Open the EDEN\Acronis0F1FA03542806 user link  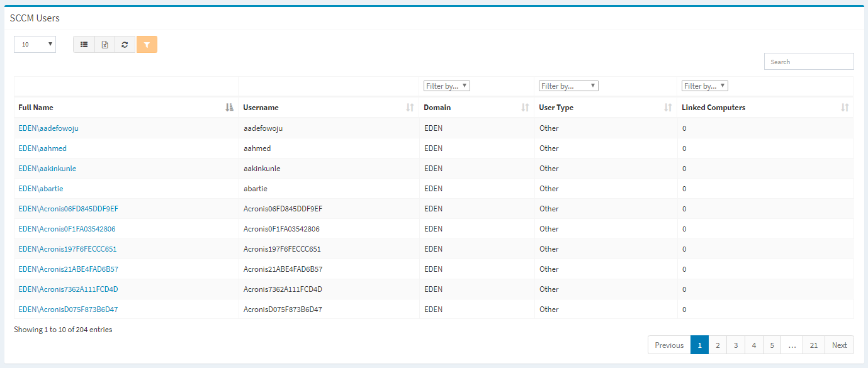click(67, 229)
